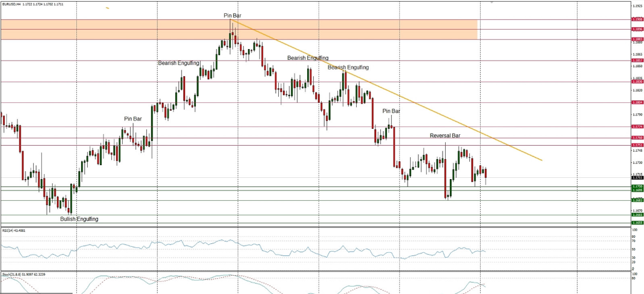Click the 1.1908 red price label
644x294 pixels.
point(637,19)
